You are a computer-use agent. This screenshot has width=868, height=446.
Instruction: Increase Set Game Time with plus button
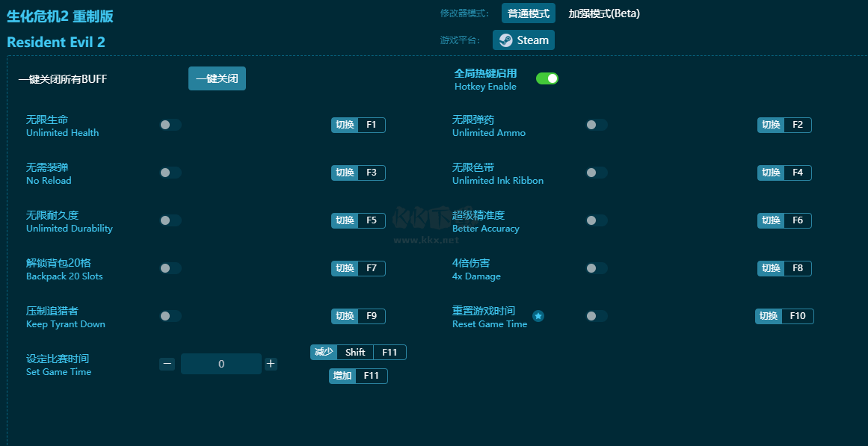click(271, 364)
